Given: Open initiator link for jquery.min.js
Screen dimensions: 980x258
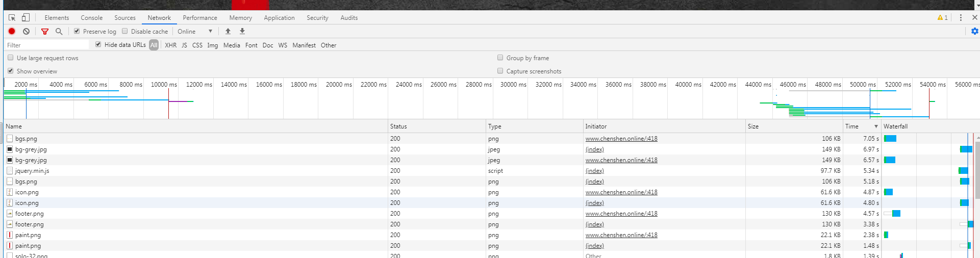Looking at the screenshot, I should [x=594, y=171].
